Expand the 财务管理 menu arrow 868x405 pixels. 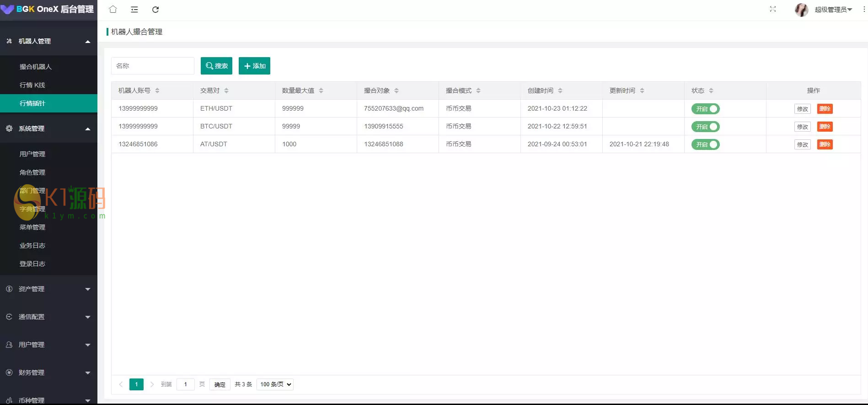pyautogui.click(x=88, y=373)
